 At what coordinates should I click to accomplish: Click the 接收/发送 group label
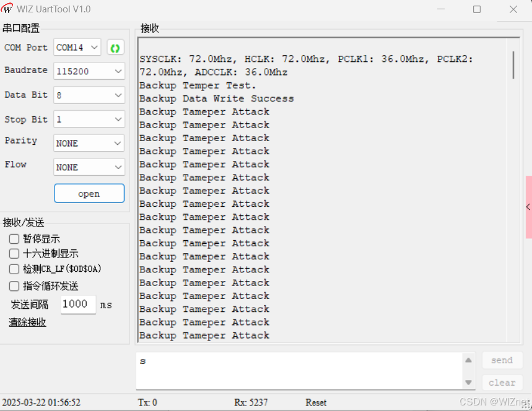pyautogui.click(x=24, y=222)
